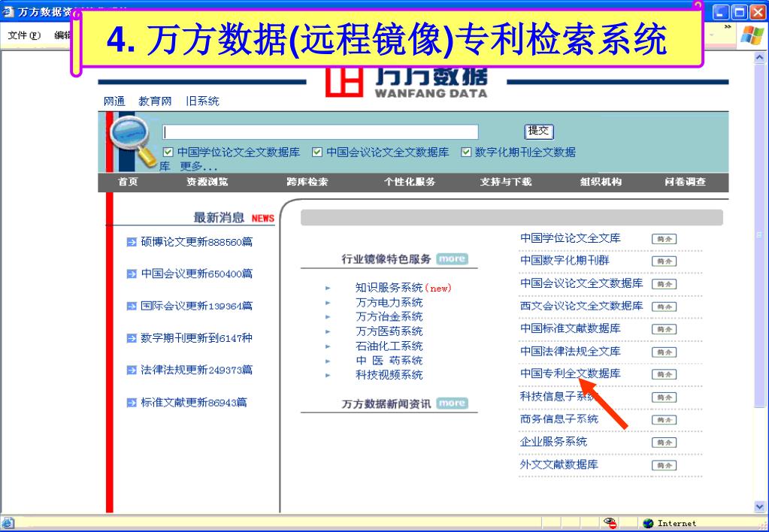Click bullet arrow next to 万方冶金系统
The width and height of the screenshot is (769, 532).
click(328, 317)
